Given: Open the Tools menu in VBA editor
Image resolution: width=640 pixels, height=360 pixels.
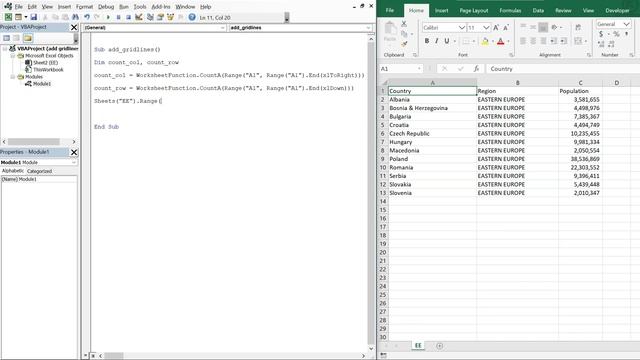Looking at the screenshot, I should click(140, 7).
